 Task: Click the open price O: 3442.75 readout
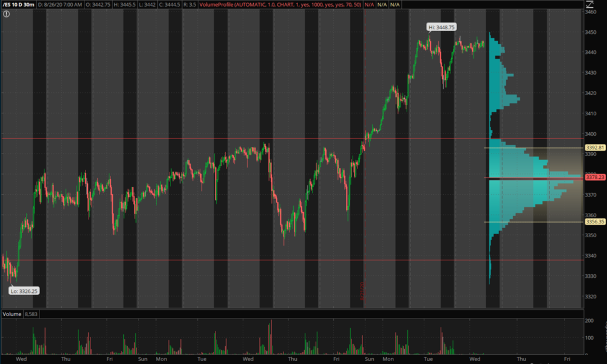tap(99, 5)
